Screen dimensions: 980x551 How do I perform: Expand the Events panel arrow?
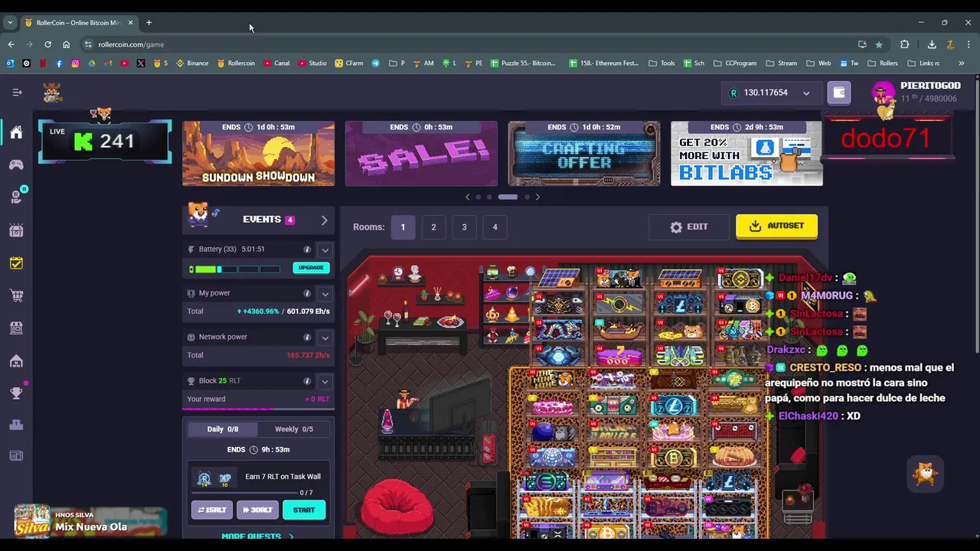325,220
